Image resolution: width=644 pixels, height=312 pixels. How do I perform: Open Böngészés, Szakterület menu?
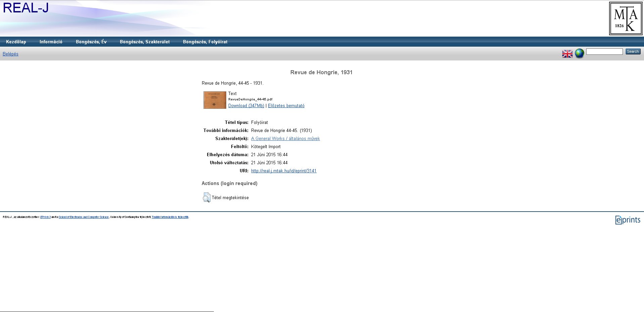click(145, 42)
